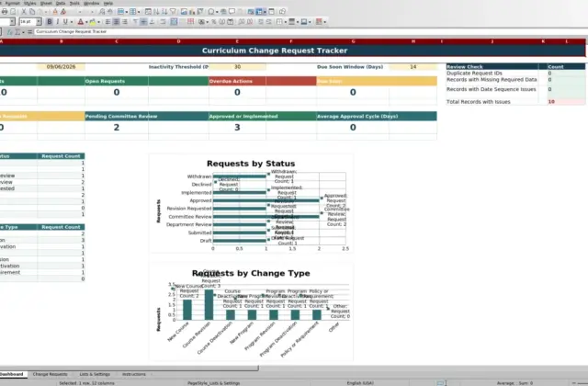Screen dimensions: 588x386
Task: Open the Border Style dropdown arrow
Action: [298, 22]
